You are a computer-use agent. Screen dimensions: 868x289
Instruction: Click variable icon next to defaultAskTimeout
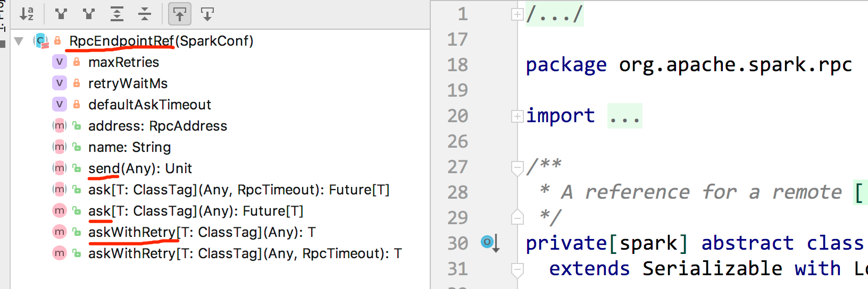(x=60, y=105)
